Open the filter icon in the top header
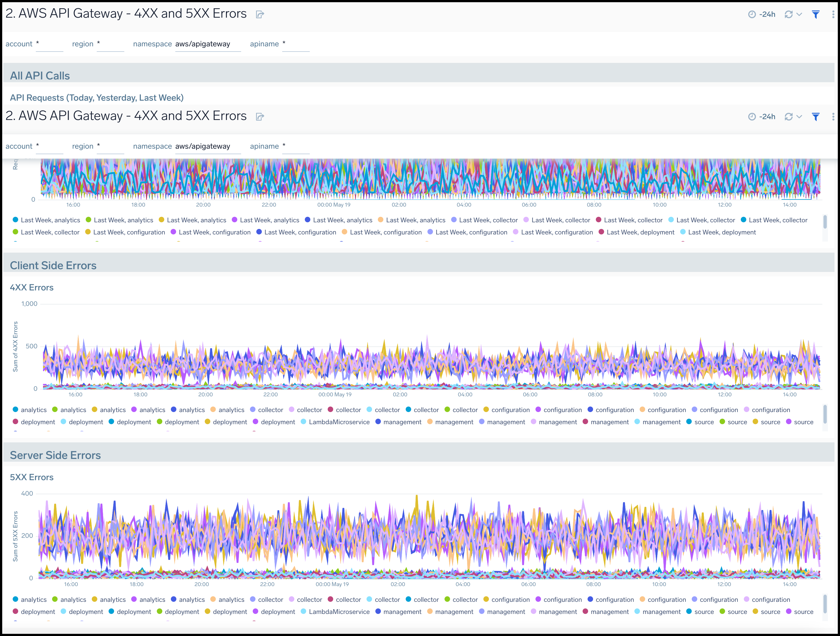Viewport: 840px width, 636px height. coord(816,14)
